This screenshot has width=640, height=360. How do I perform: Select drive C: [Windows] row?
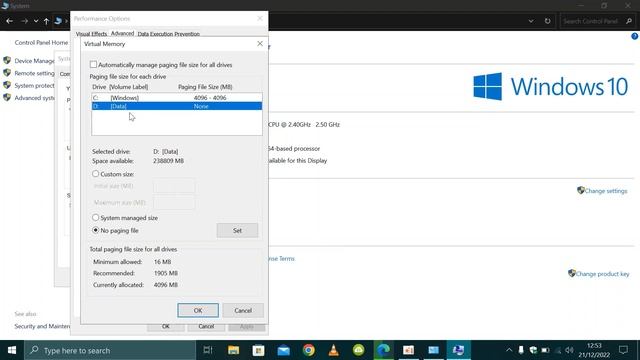[x=177, y=98]
